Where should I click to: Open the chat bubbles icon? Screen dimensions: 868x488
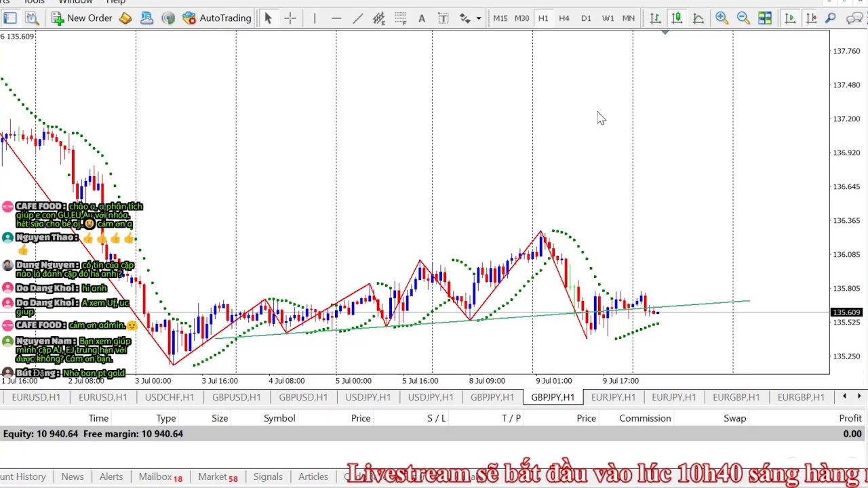pyautogui.click(x=855, y=18)
